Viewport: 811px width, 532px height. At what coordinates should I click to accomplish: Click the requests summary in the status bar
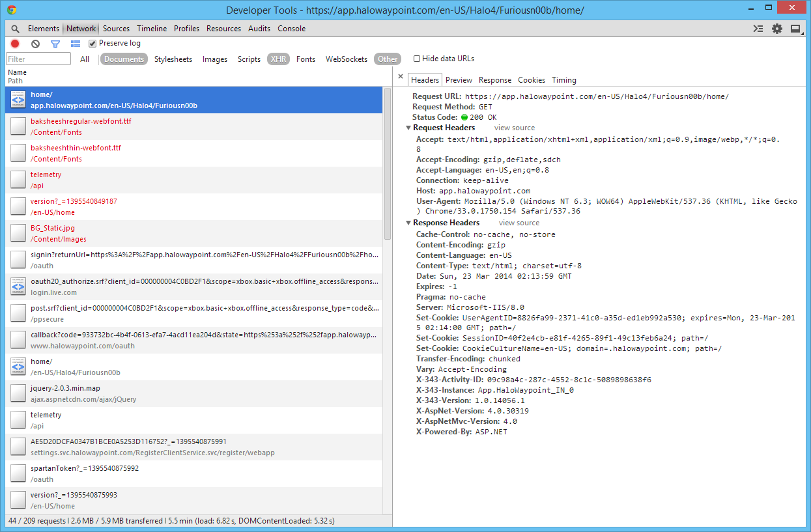click(x=171, y=521)
